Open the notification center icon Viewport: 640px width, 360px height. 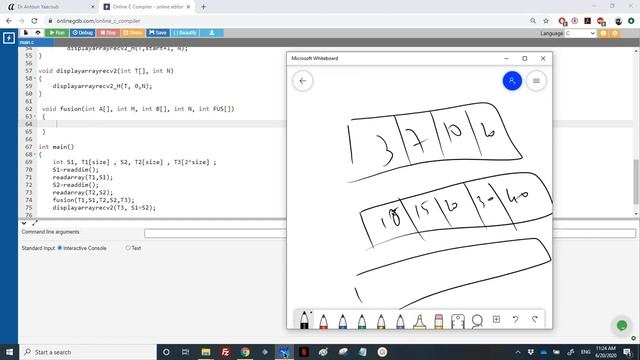[x=628, y=352]
